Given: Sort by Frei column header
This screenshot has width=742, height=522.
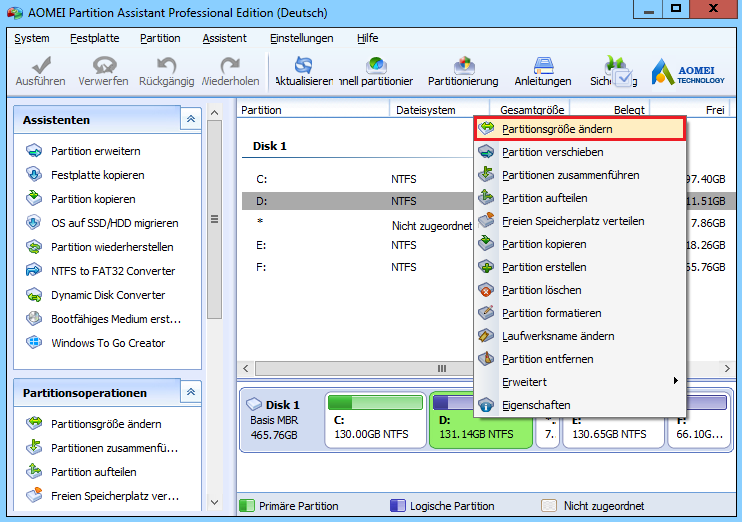Looking at the screenshot, I should (x=691, y=110).
